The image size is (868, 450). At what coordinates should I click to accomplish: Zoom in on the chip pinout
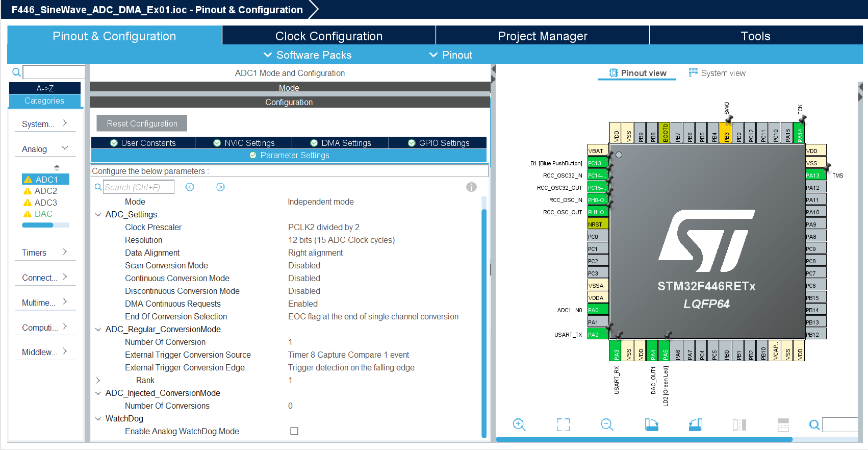point(519,424)
